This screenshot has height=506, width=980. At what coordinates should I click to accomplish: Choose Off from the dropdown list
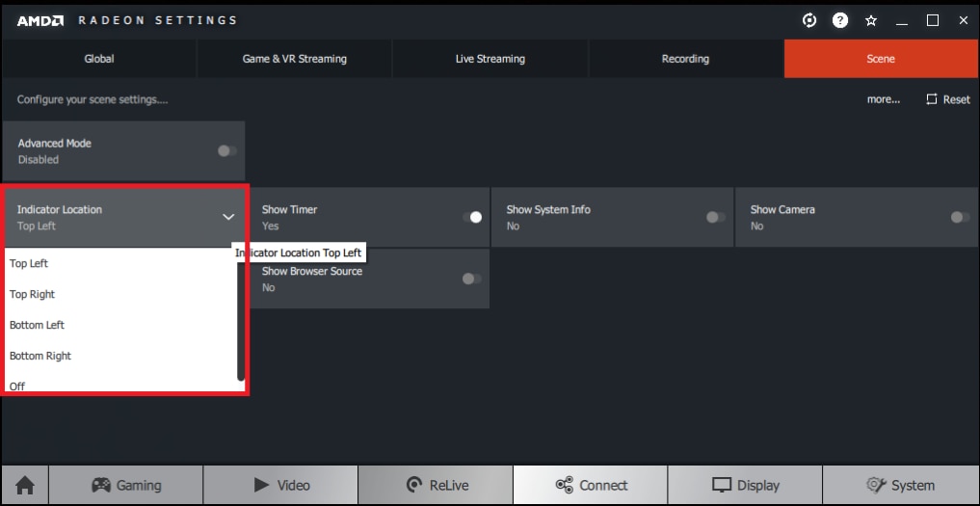tap(120, 385)
